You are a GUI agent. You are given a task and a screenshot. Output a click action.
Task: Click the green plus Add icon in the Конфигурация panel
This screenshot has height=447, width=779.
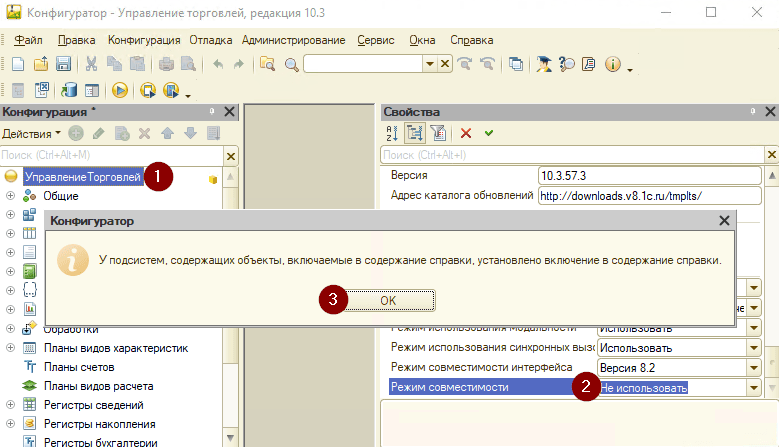point(76,133)
